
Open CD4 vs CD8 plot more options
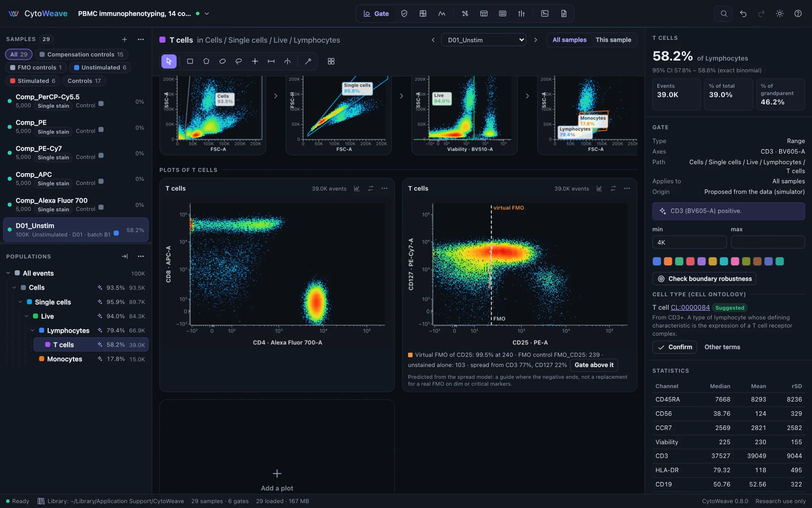(384, 189)
